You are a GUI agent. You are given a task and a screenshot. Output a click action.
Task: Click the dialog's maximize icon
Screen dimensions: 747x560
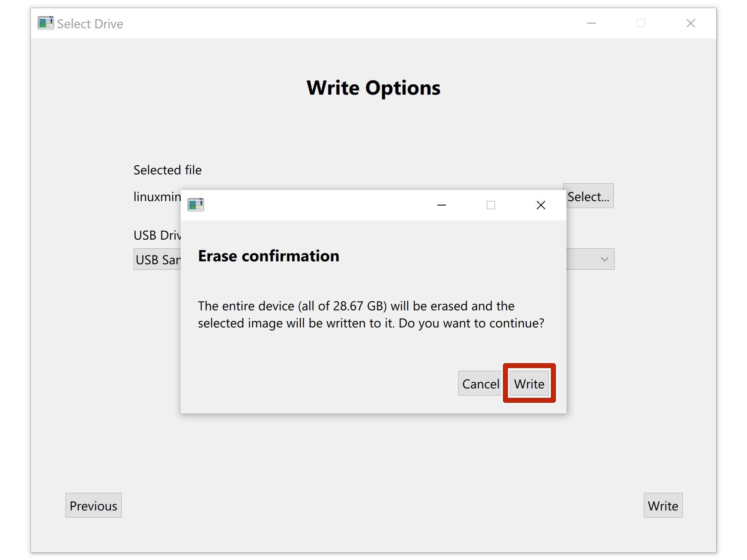tap(491, 205)
